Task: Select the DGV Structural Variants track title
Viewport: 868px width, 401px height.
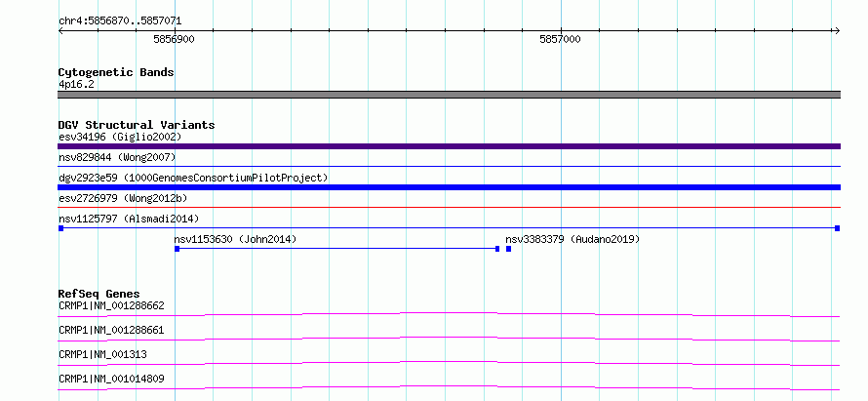Action: [x=137, y=125]
